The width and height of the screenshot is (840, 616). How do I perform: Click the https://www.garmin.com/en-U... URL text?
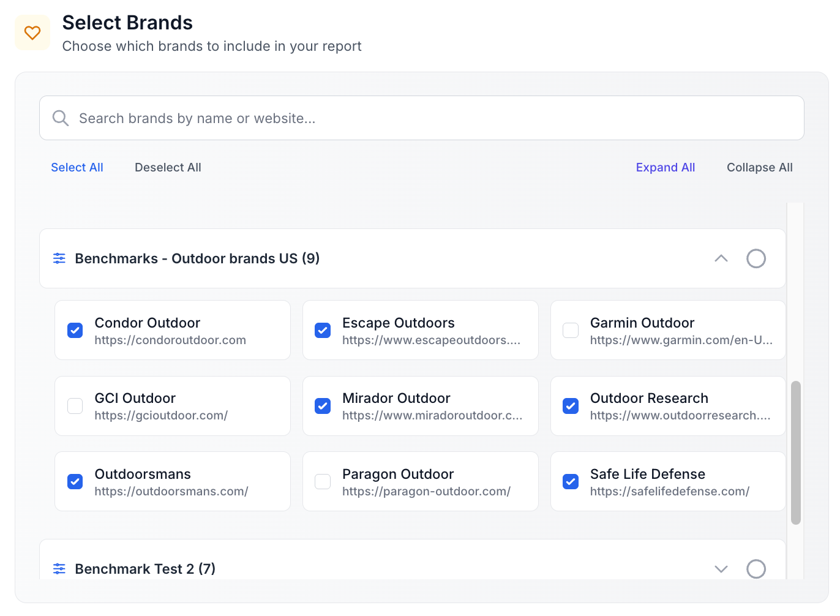point(681,340)
